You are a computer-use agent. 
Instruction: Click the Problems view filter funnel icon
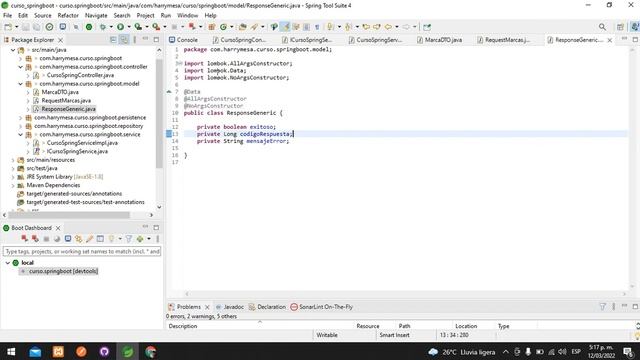coord(602,307)
